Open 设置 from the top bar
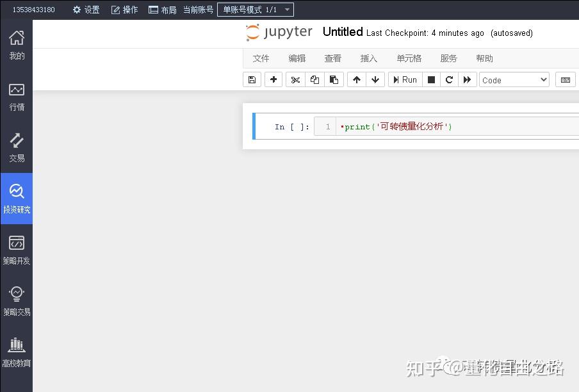 (x=85, y=10)
